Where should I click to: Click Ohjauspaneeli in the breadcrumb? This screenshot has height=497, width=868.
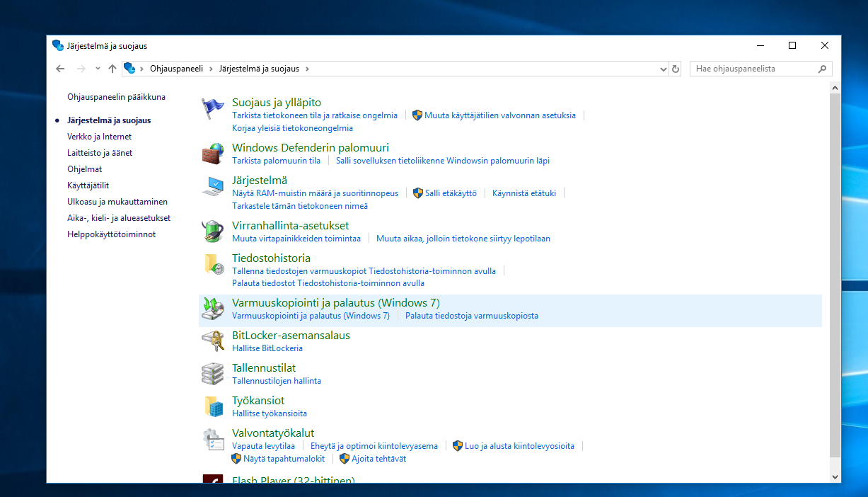point(176,69)
